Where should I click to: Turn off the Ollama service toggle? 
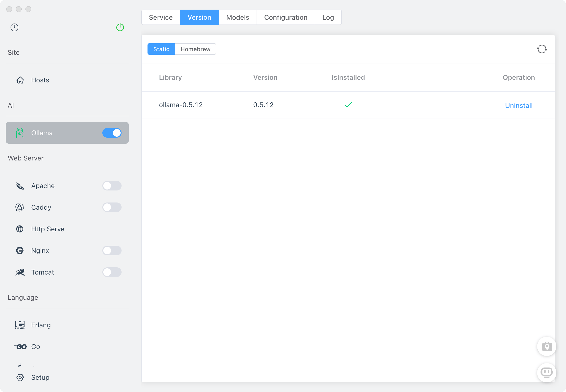(112, 133)
